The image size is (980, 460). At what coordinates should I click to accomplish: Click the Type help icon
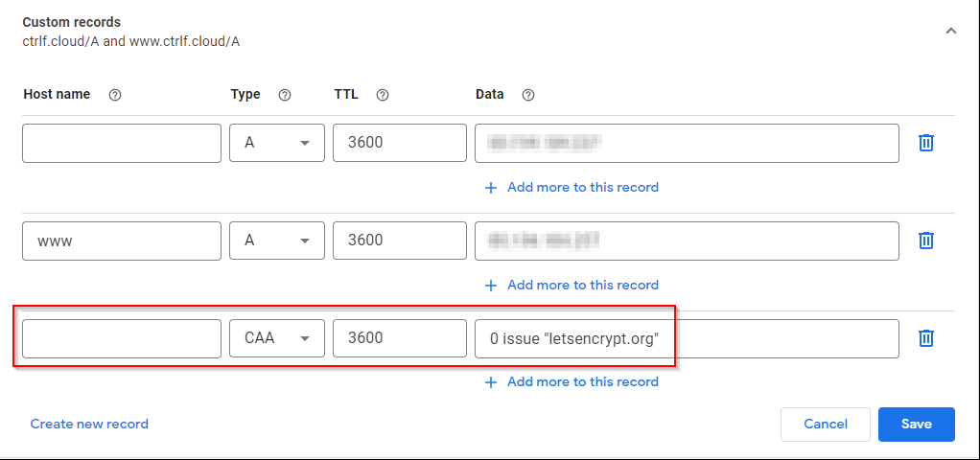(x=284, y=95)
